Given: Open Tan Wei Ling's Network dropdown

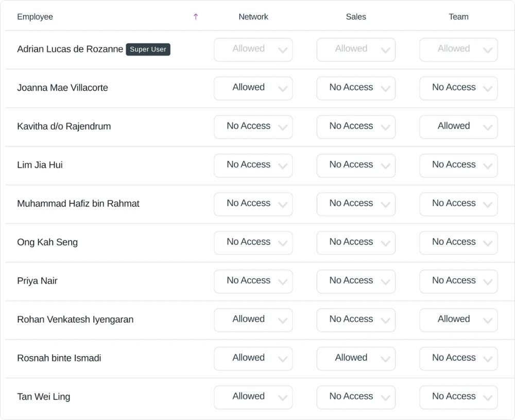Looking at the screenshot, I should 253,397.
